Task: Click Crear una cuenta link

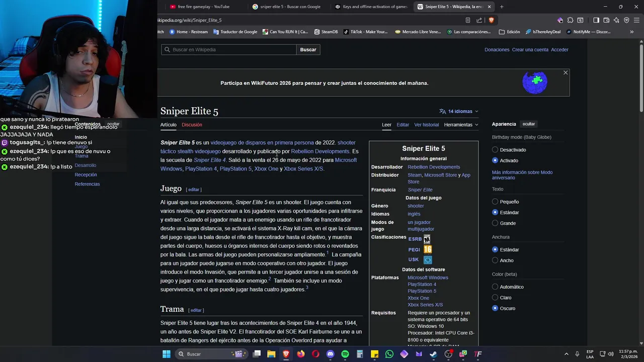Action: click(530, 50)
